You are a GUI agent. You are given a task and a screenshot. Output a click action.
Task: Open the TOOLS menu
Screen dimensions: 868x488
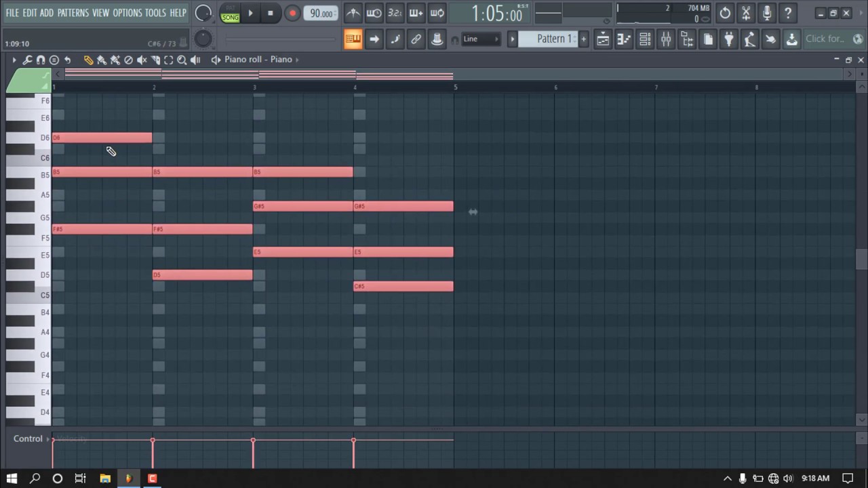(155, 13)
